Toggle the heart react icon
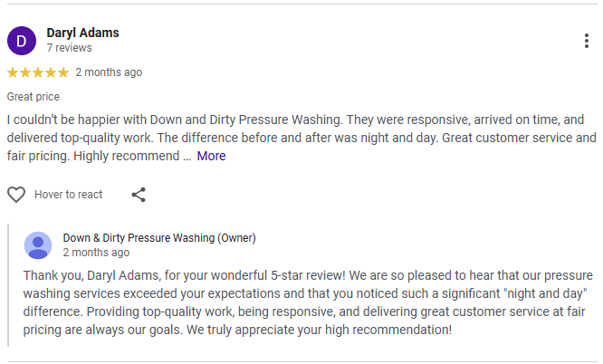The image size is (603, 364). pos(16,195)
